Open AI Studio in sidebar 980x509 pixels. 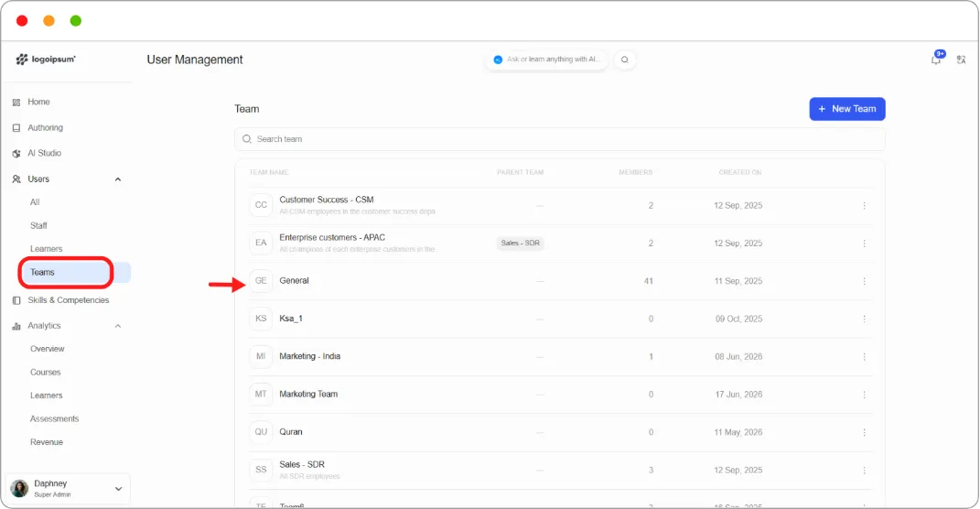(x=44, y=153)
